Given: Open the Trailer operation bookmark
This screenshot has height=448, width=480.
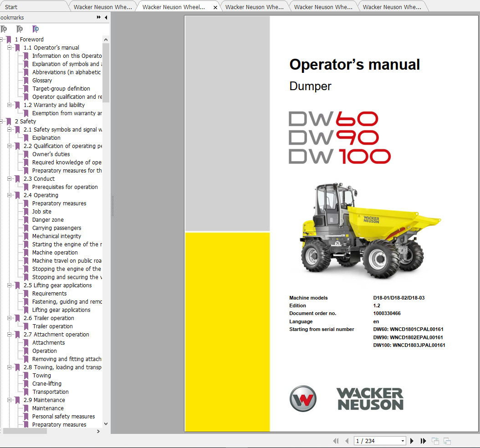Looking at the screenshot, I should pyautogui.click(x=52, y=326).
